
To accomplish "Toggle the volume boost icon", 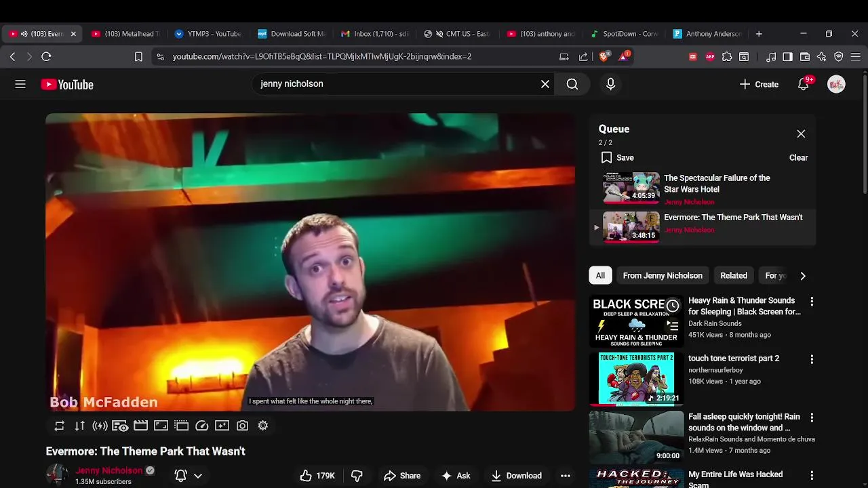I will (x=100, y=426).
